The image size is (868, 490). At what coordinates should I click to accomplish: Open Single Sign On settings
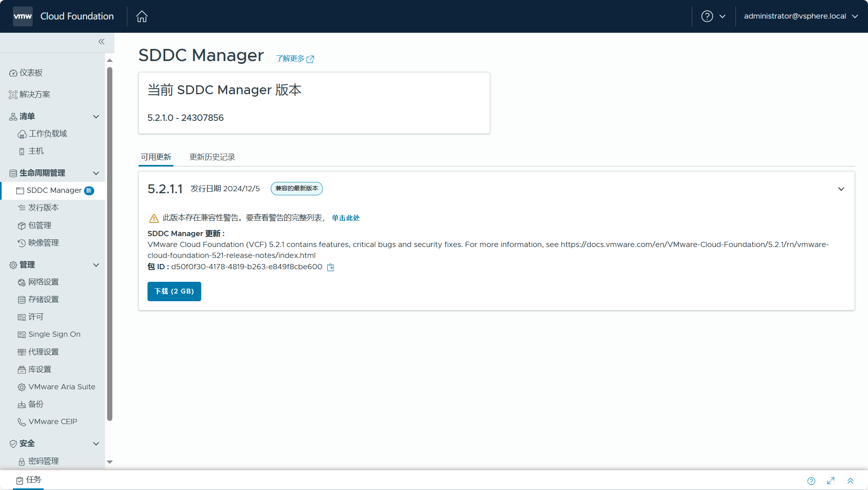click(49, 334)
